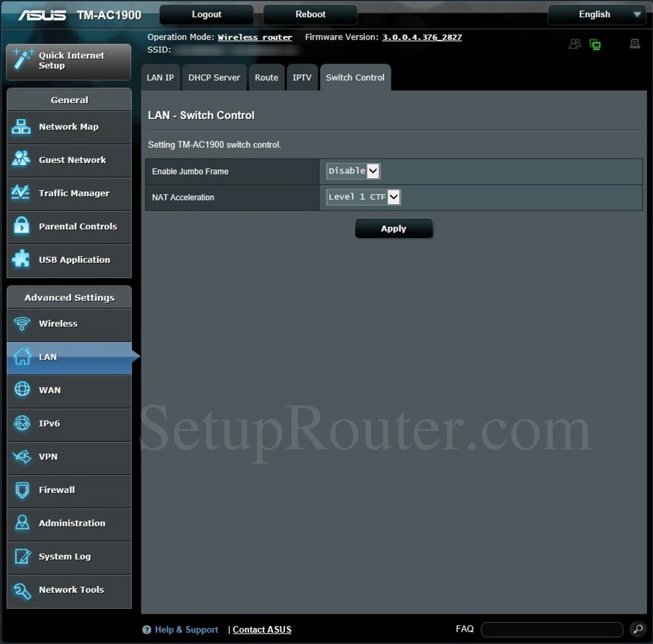The height and width of the screenshot is (644, 653).
Task: Click the Administration user icon
Action: (22, 522)
